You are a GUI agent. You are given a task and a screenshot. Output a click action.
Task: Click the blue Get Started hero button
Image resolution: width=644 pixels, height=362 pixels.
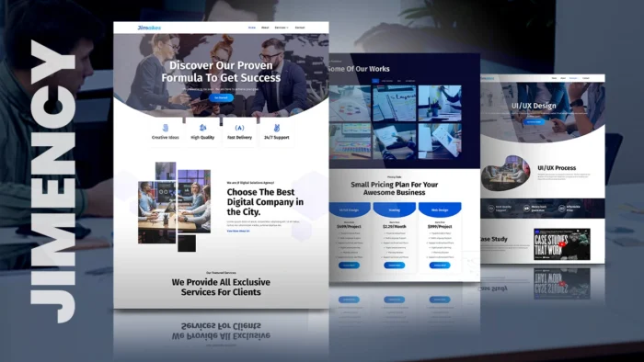(221, 97)
